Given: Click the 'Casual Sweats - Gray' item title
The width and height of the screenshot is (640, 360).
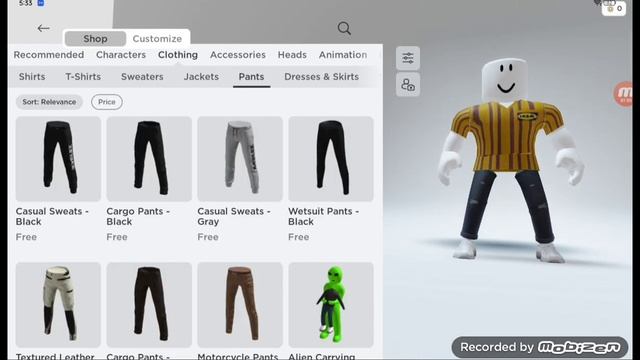Looking at the screenshot, I should [234, 216].
